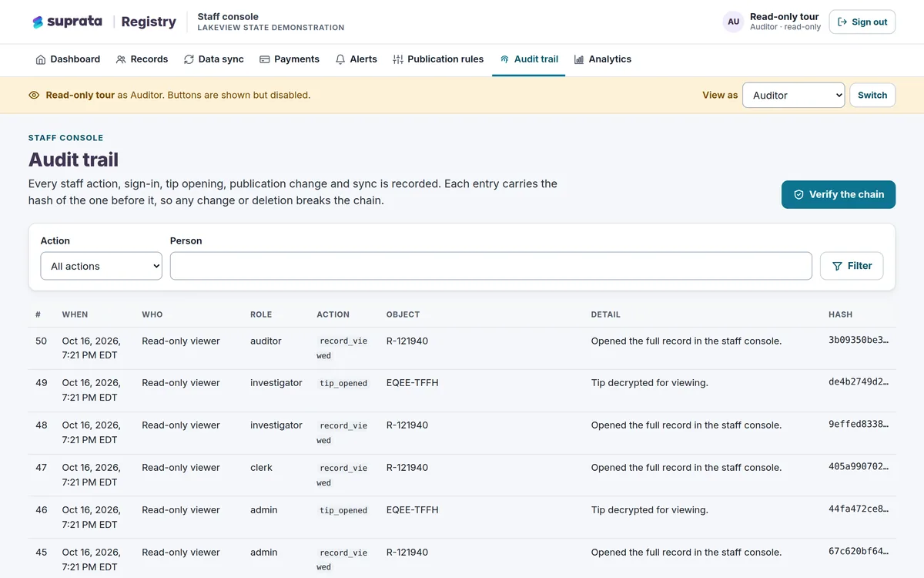Open the Dashboard tab

68,59
